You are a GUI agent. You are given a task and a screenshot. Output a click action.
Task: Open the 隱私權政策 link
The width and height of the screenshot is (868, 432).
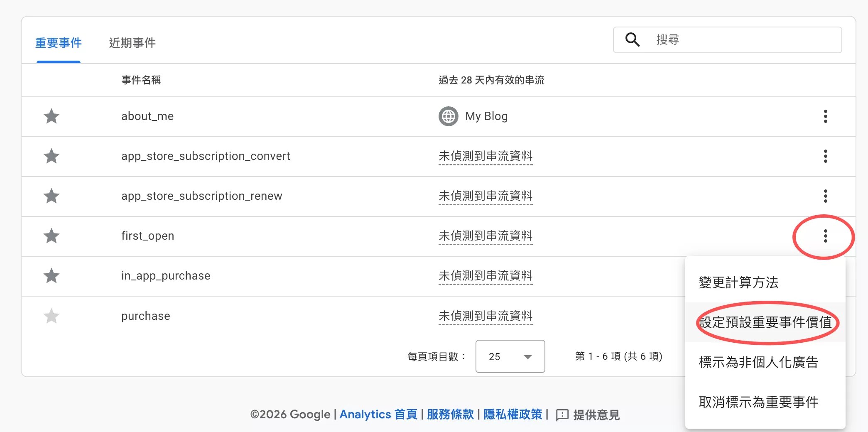[513, 415]
